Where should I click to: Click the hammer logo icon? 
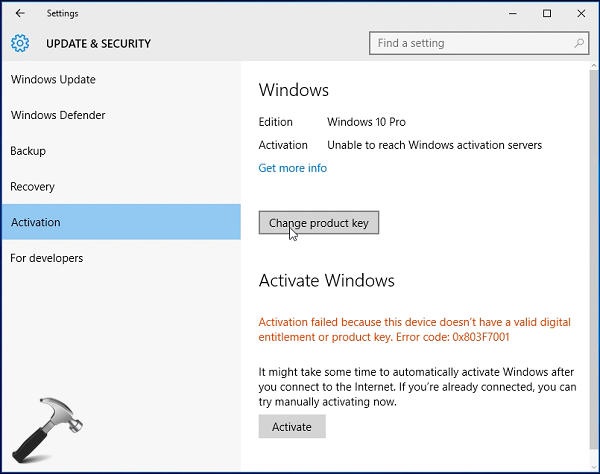[47, 430]
